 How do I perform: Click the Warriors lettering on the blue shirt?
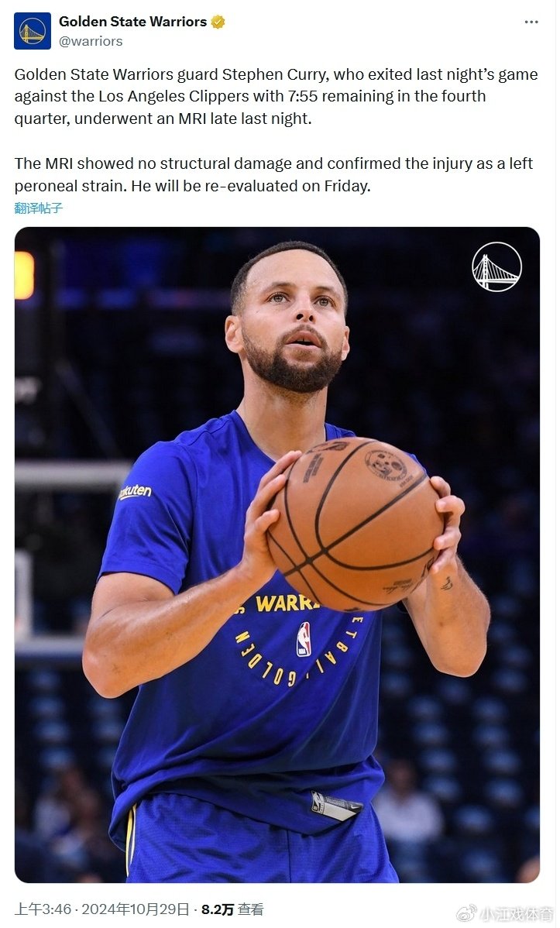point(287,603)
